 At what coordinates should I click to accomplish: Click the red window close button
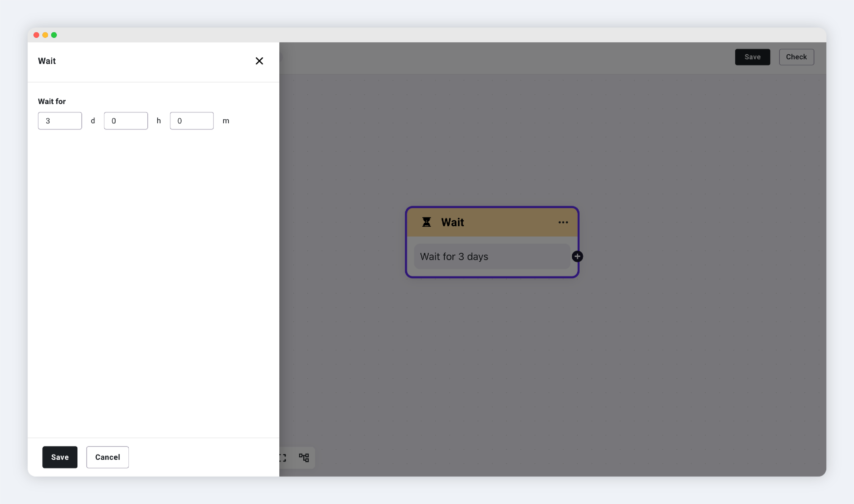coord(36,35)
